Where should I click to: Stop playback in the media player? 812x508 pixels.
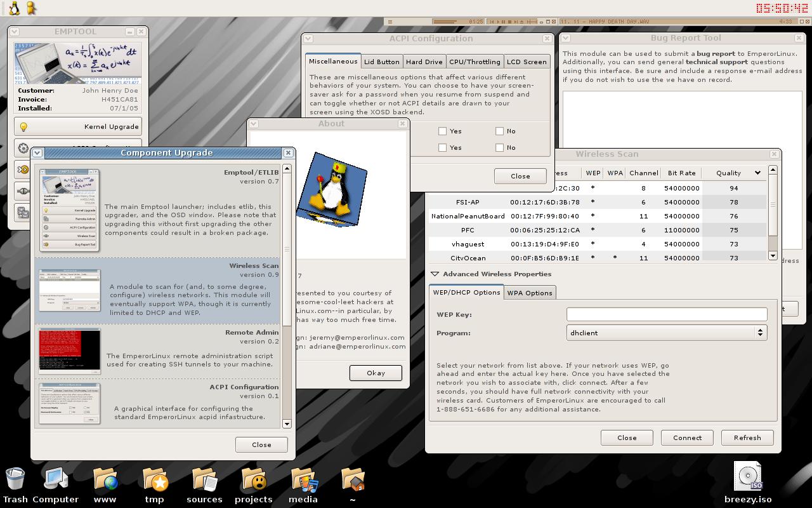(509, 22)
